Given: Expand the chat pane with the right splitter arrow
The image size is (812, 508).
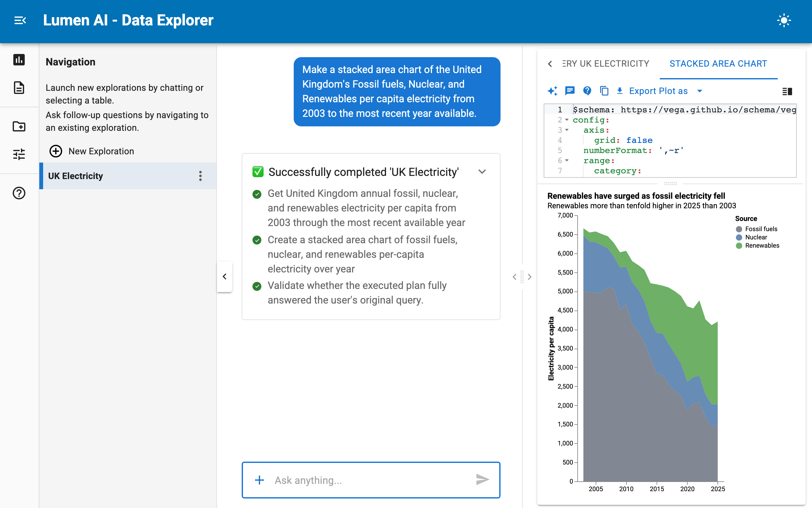Looking at the screenshot, I should 529,277.
